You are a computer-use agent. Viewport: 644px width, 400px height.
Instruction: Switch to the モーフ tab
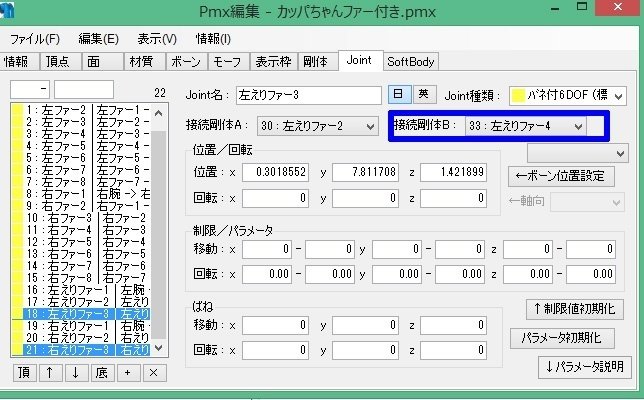[228, 62]
